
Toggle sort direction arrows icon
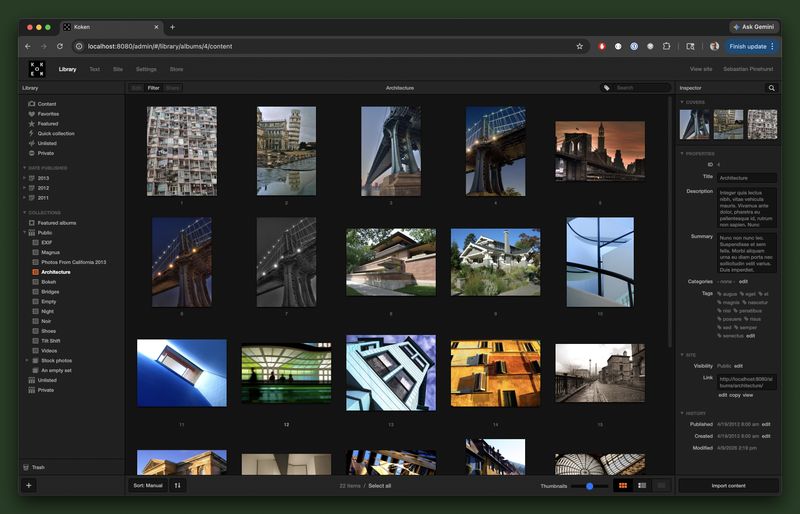click(178, 485)
